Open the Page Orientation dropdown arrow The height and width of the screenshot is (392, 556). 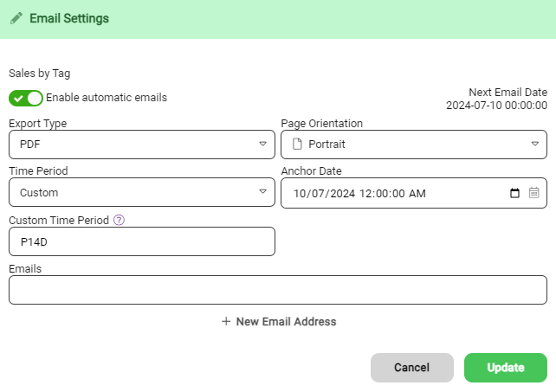tap(534, 145)
